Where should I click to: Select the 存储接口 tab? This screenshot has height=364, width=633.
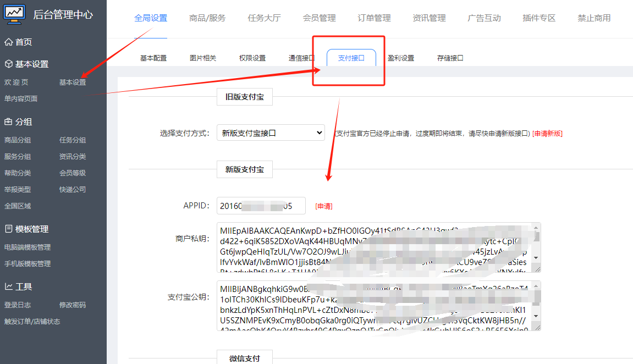[450, 58]
